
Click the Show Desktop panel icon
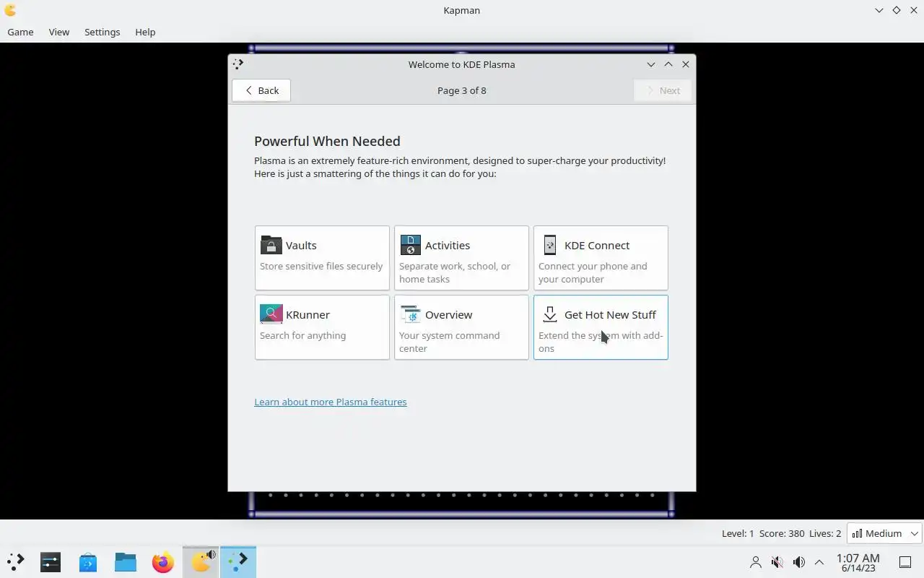[x=905, y=561]
